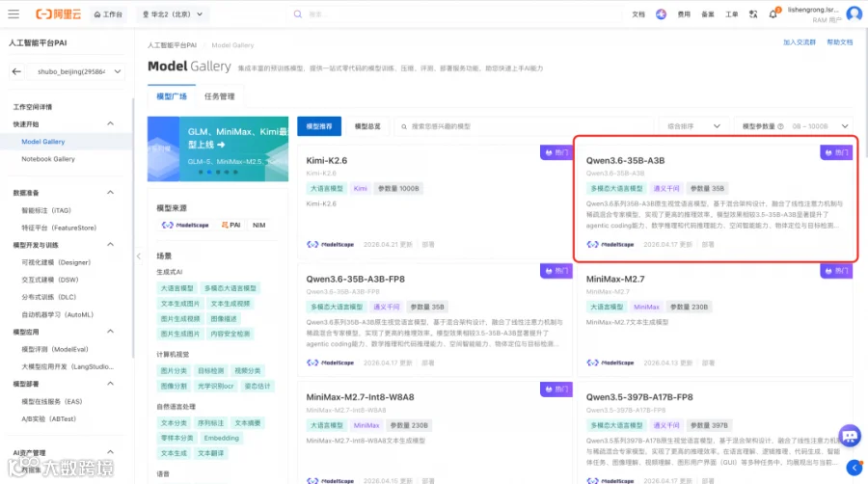The image size is (868, 484).
Task: Toggle the 文本生成视频 scene filter tag
Action: pyautogui.click(x=231, y=304)
